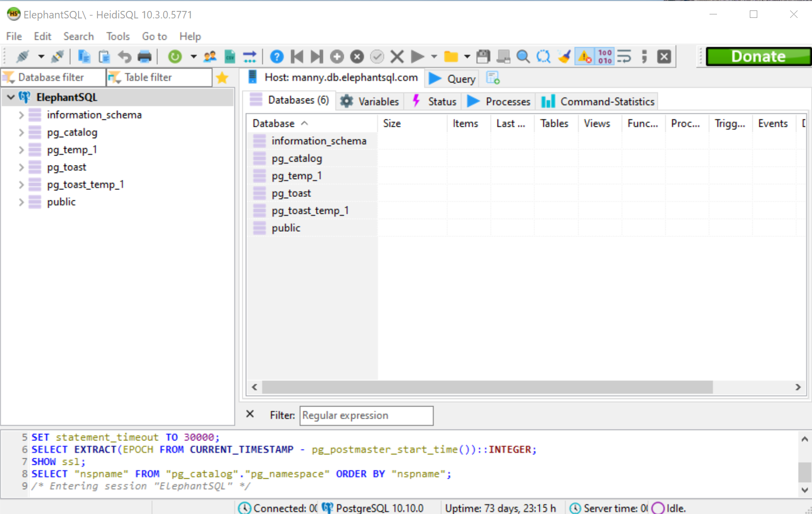This screenshot has width=812, height=514.
Task: Open the Tools menu
Action: point(118,36)
